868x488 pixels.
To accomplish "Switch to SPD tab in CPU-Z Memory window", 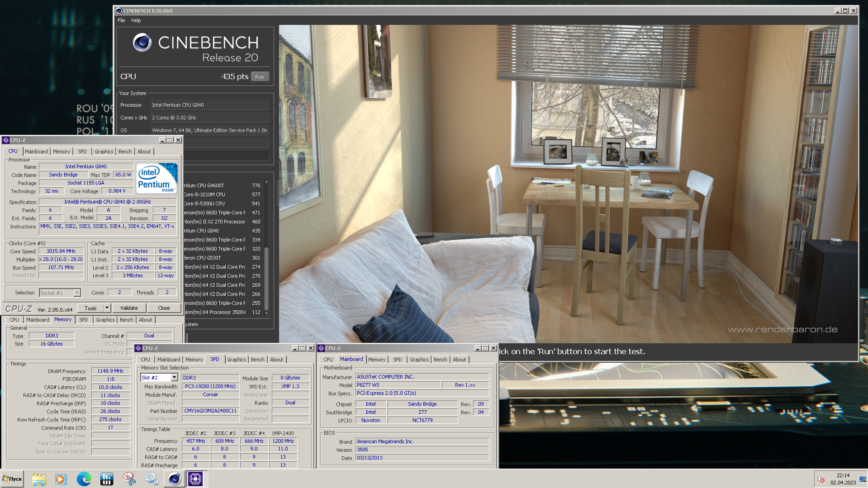I will point(84,320).
